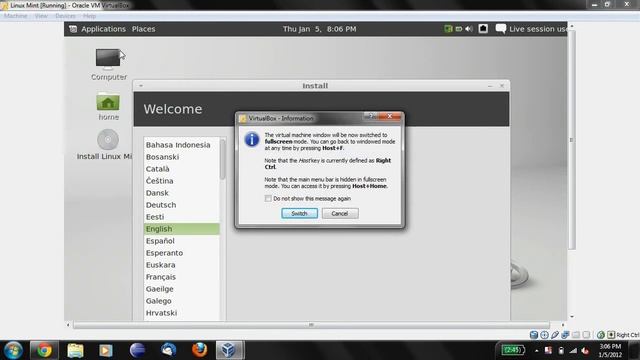
Task: Select Español in language list
Action: click(182, 241)
